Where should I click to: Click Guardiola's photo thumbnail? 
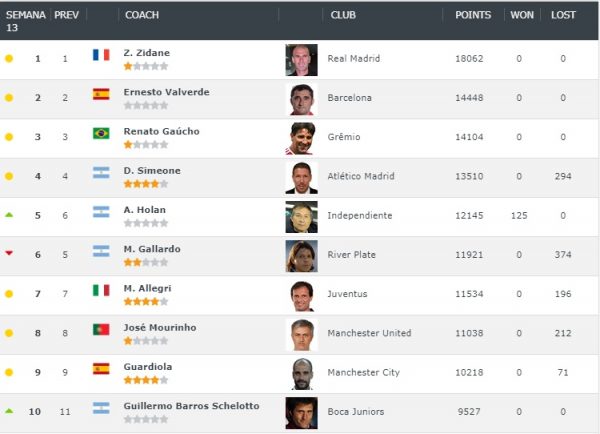coord(301,373)
